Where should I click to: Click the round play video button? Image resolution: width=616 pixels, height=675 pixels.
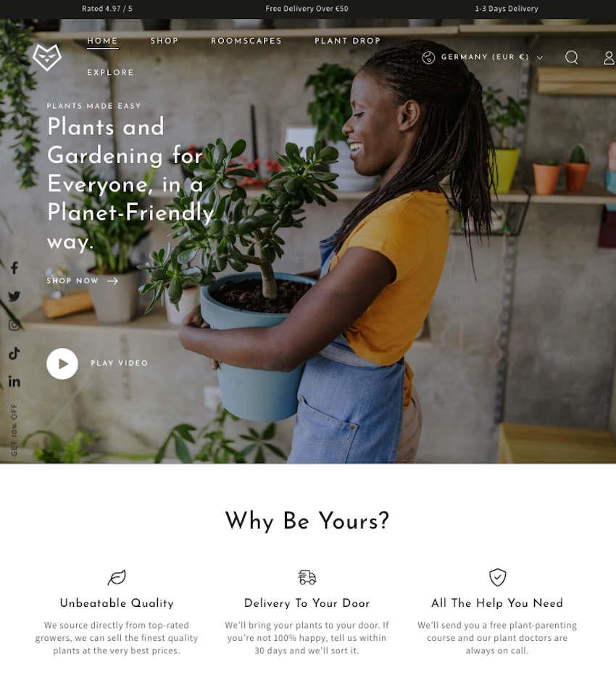62,364
